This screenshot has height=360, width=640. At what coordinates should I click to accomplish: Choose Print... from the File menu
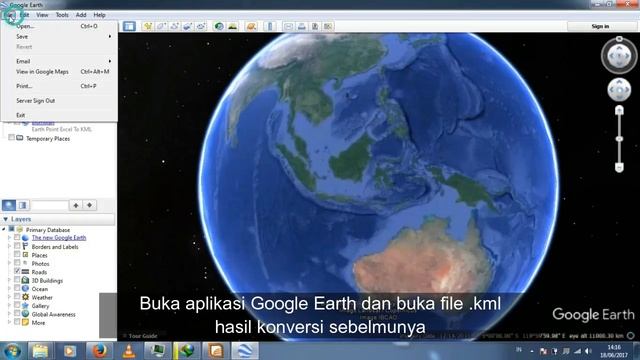click(x=59, y=86)
